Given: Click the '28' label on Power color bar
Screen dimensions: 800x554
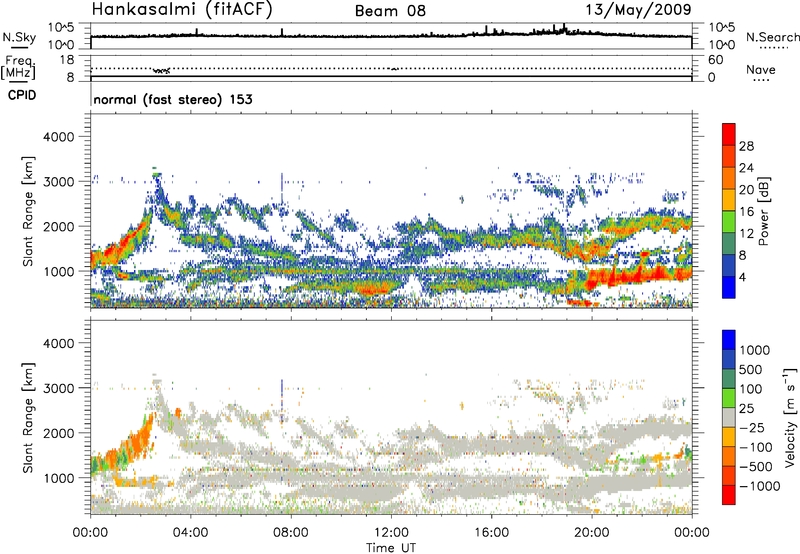Looking at the screenshot, I should pyautogui.click(x=746, y=146).
